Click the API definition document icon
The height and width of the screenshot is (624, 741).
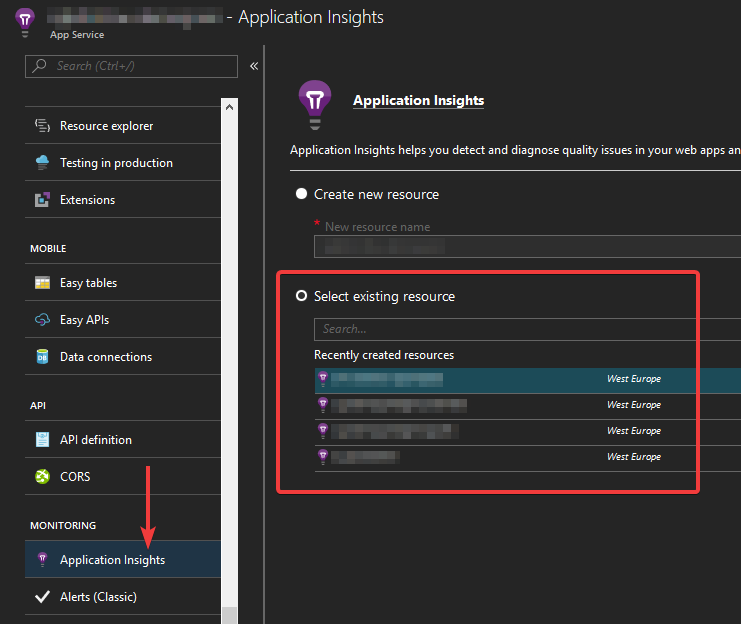click(42, 440)
